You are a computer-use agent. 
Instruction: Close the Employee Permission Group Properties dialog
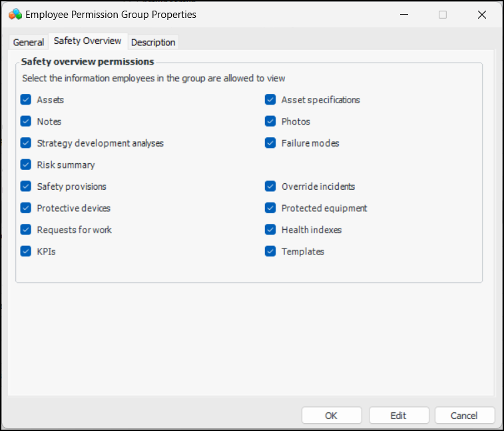(x=482, y=14)
